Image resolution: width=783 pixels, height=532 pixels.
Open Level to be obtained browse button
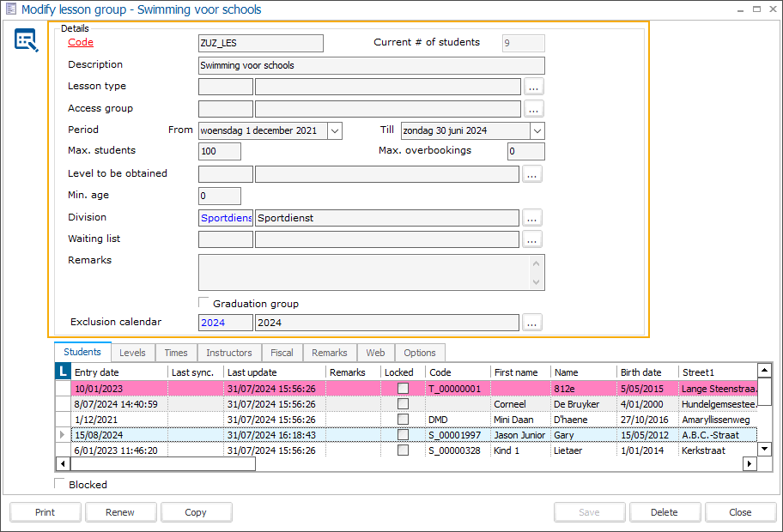point(533,174)
